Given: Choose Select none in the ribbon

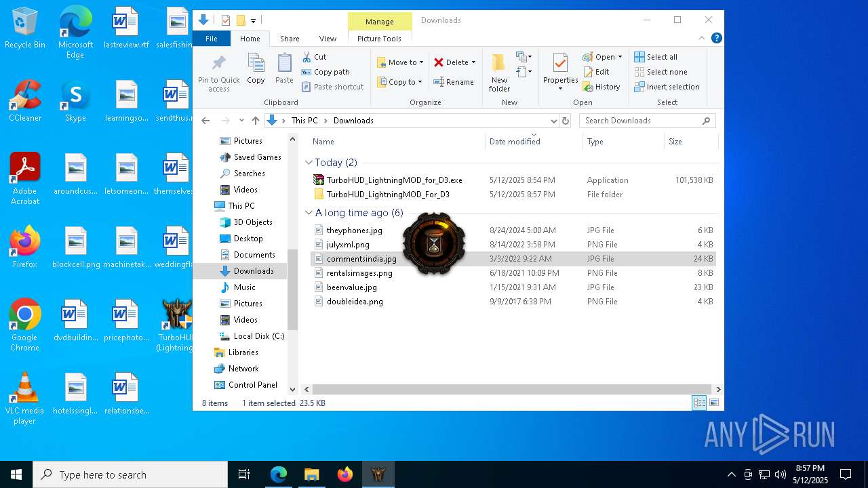Looking at the screenshot, I should click(x=660, y=72).
